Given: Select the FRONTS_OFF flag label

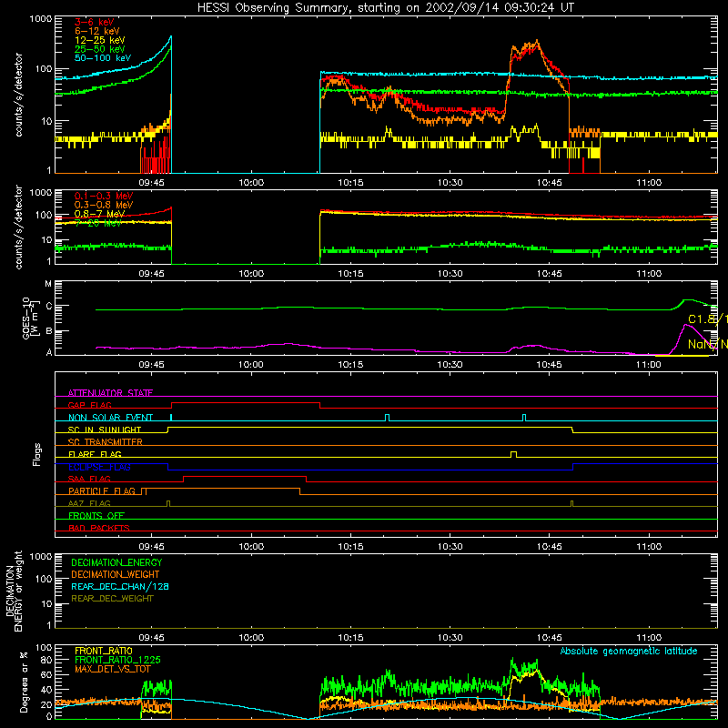Looking at the screenshot, I should point(96,515).
